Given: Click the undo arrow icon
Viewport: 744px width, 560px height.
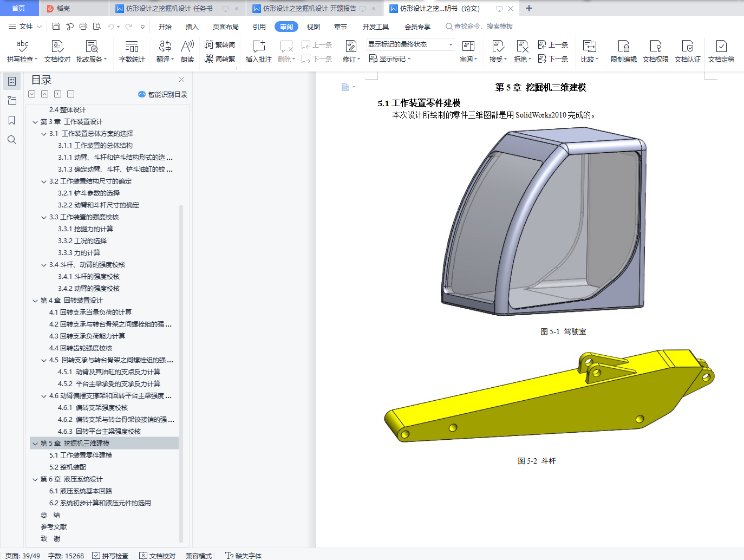Looking at the screenshot, I should (110, 26).
